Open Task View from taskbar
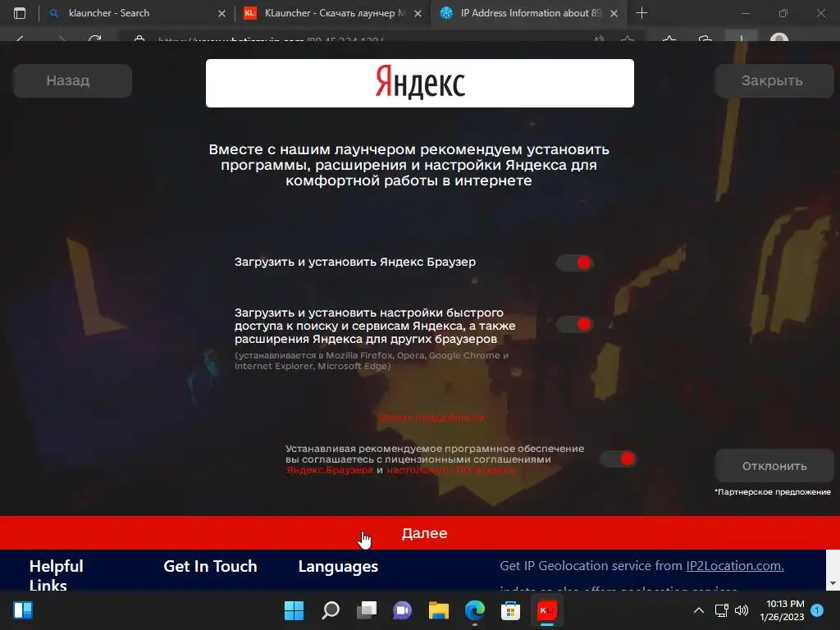This screenshot has width=840, height=630. 367,610
